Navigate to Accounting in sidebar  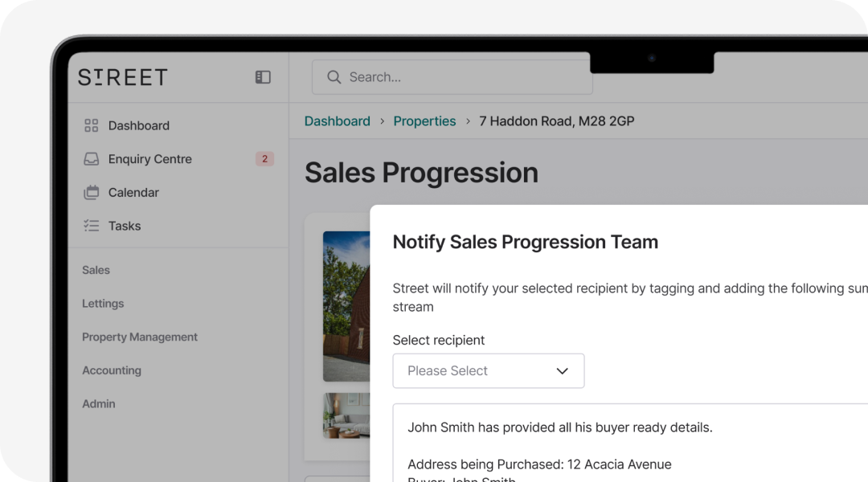[112, 370]
